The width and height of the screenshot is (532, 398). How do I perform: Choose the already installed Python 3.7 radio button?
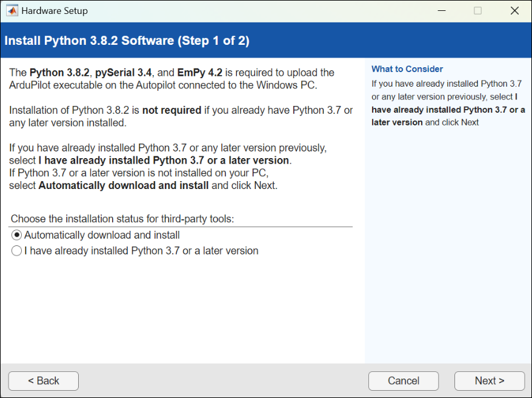pos(17,251)
